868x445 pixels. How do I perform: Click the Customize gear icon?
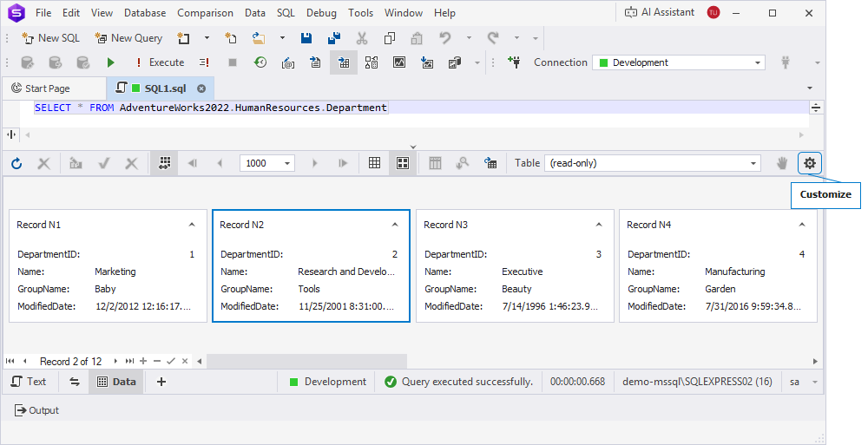810,163
